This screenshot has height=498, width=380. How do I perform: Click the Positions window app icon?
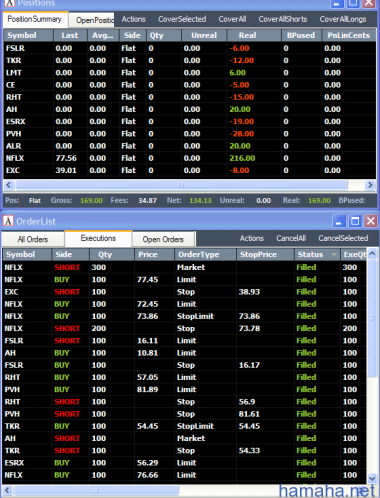[x=9, y=3]
